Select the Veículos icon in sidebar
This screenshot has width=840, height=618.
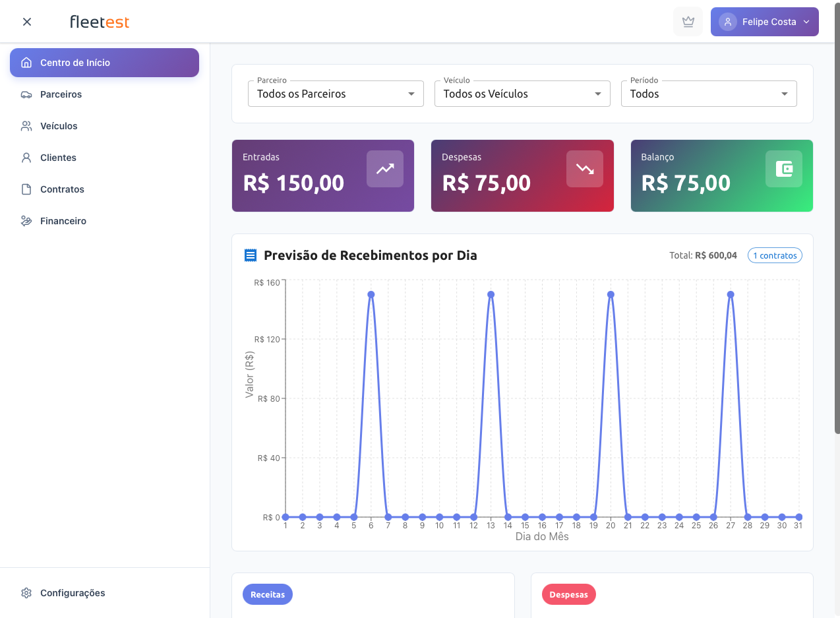click(26, 126)
